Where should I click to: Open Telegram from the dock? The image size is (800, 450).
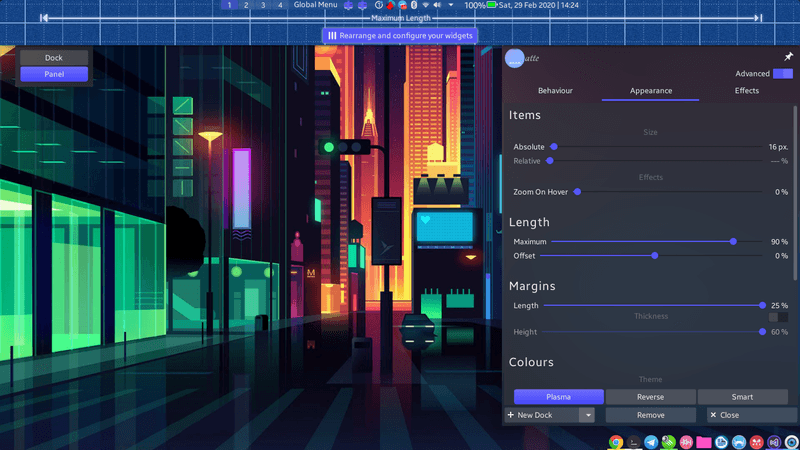(652, 442)
